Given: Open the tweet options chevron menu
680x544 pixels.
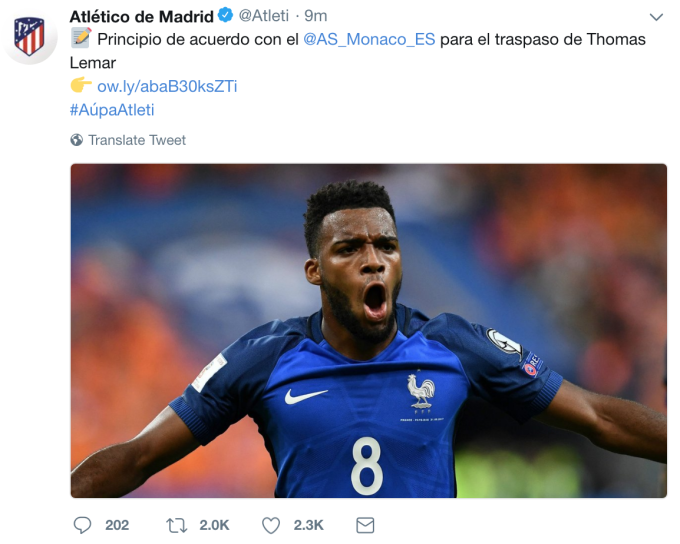Looking at the screenshot, I should click(x=656, y=17).
